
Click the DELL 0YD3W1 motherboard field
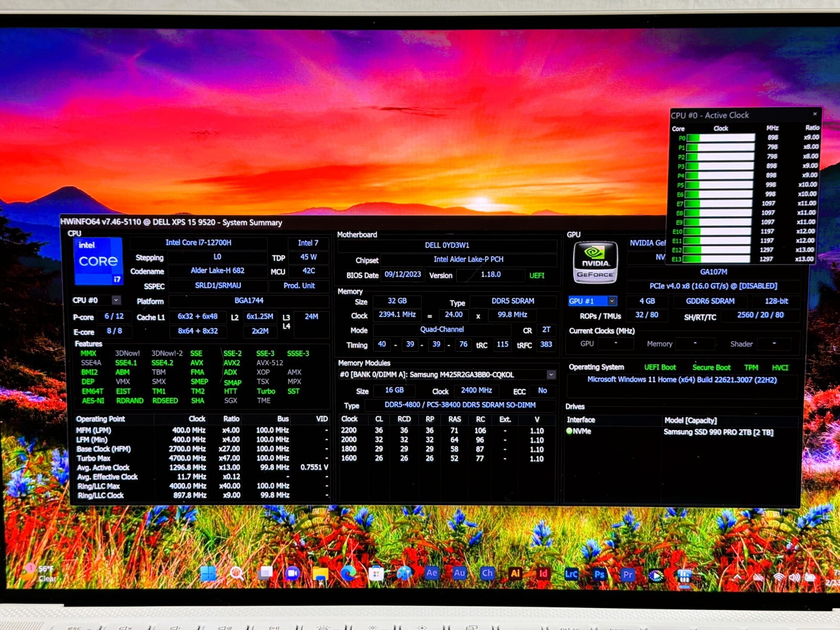(447, 245)
